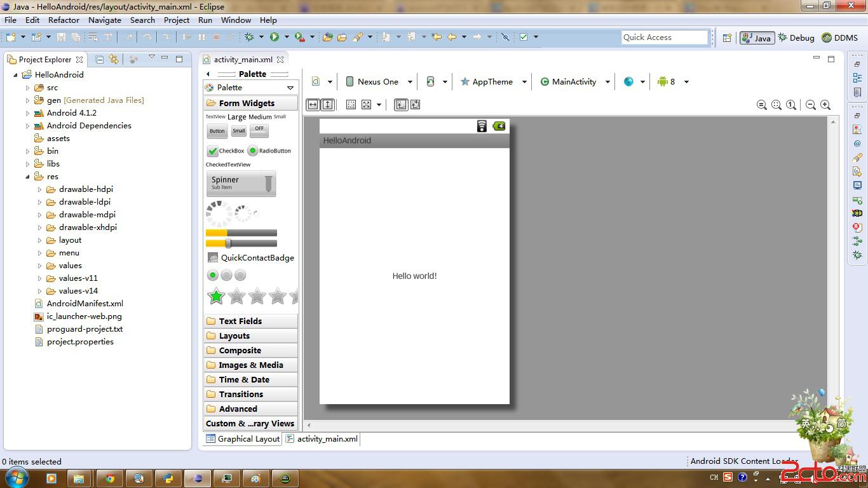Viewport: 868px width, 488px height.
Task: Open the Refactor menu
Action: tap(64, 20)
